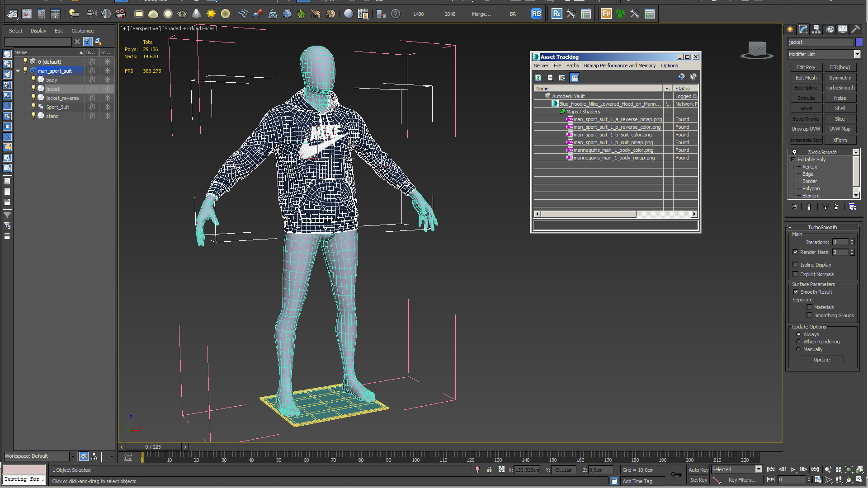Screen dimensions: 868x488
Task: Click the Update button in TurboSmooth
Action: [x=822, y=359]
